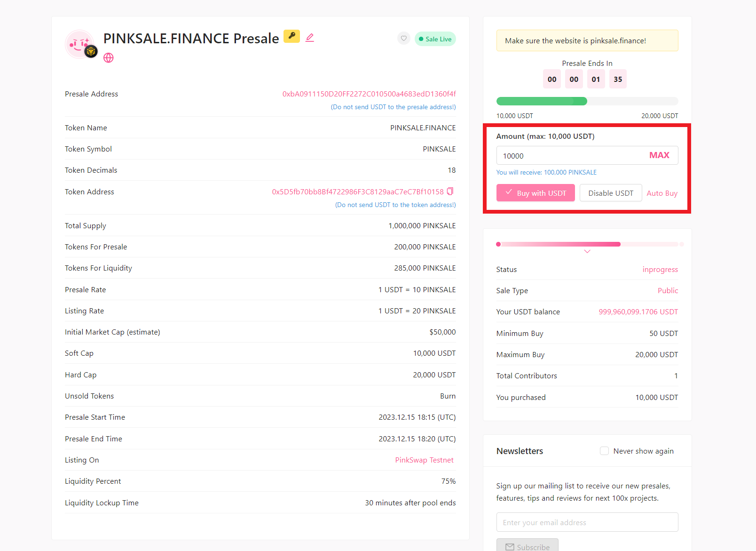Image resolution: width=756 pixels, height=551 pixels.
Task: Copy the token address using the copy icon
Action: (x=450, y=192)
